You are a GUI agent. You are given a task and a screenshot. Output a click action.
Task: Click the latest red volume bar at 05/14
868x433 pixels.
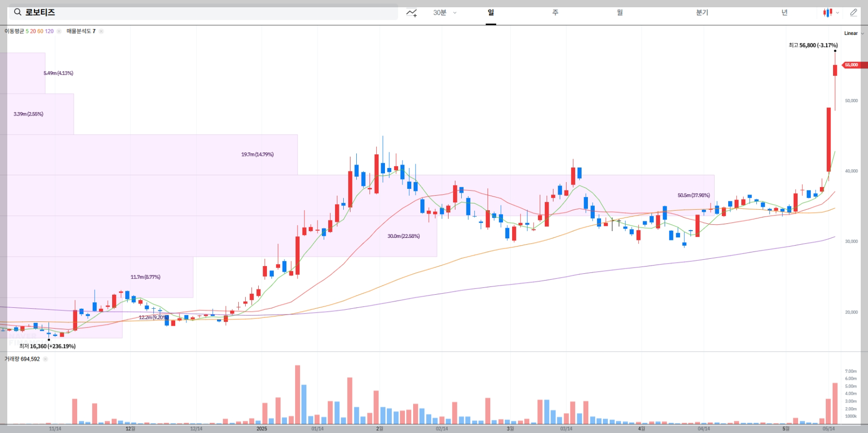(835, 403)
